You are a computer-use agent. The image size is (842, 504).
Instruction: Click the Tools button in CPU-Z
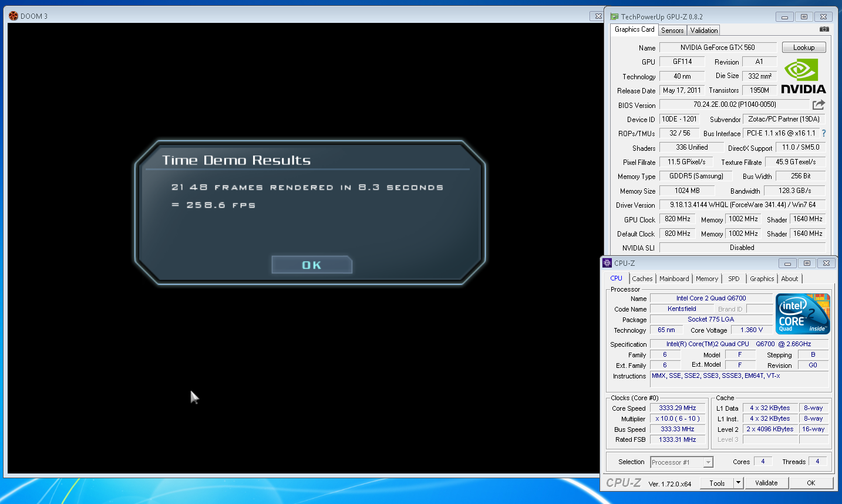point(717,483)
